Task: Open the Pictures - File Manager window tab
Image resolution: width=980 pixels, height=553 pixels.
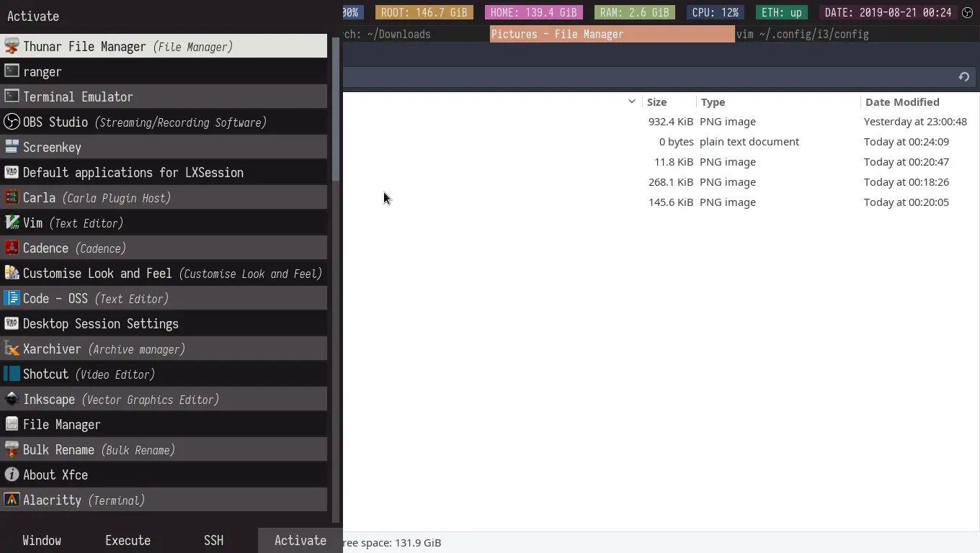Action: (612, 34)
